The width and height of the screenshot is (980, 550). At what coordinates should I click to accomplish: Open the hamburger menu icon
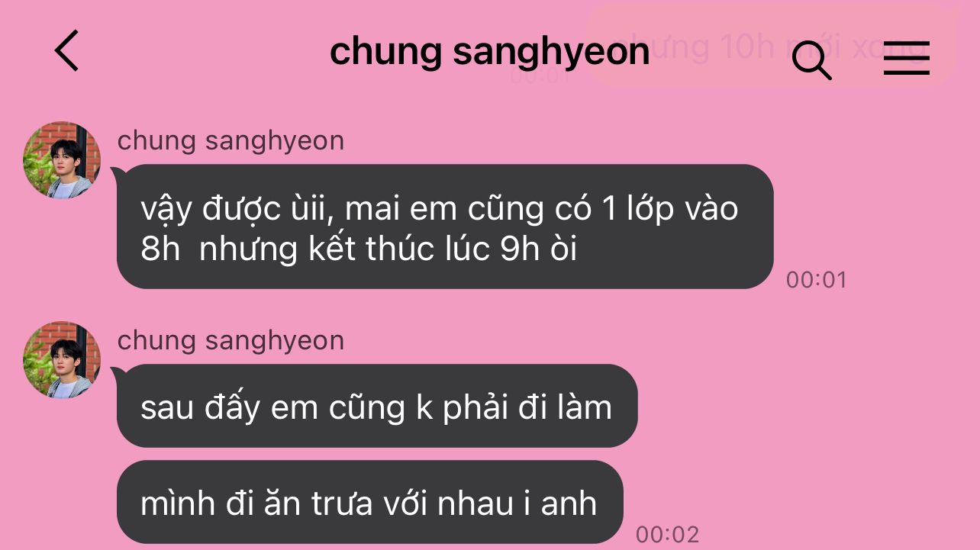pos(907,58)
